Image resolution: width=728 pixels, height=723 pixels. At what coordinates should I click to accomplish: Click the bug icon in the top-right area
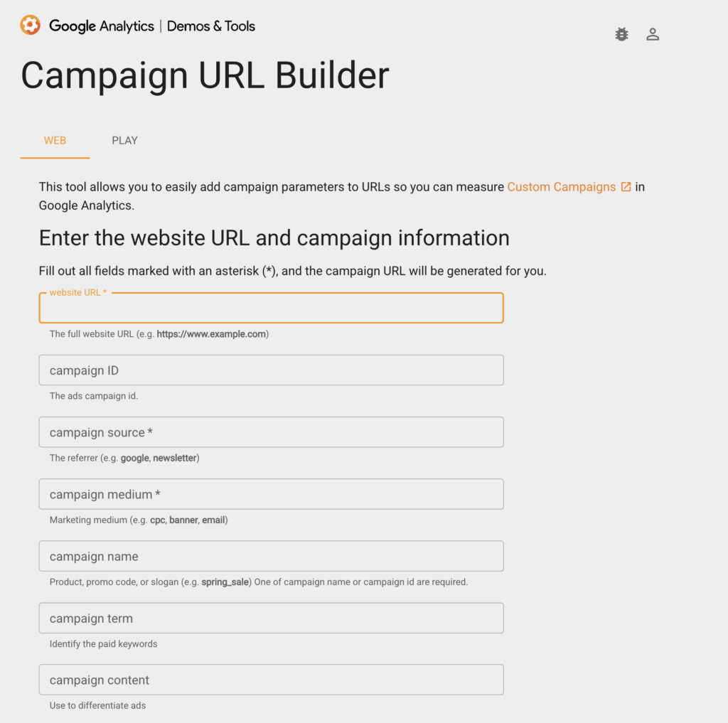[621, 33]
